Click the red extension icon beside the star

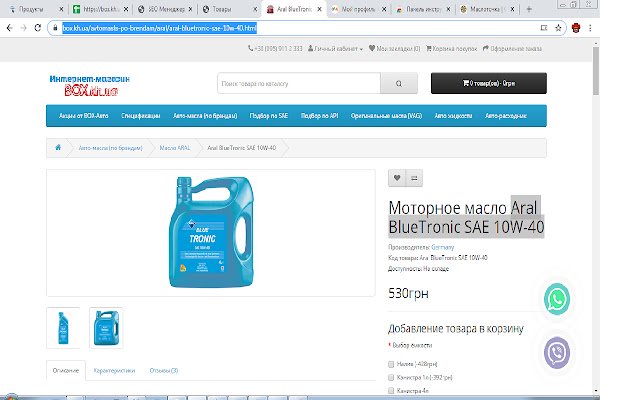point(576,28)
